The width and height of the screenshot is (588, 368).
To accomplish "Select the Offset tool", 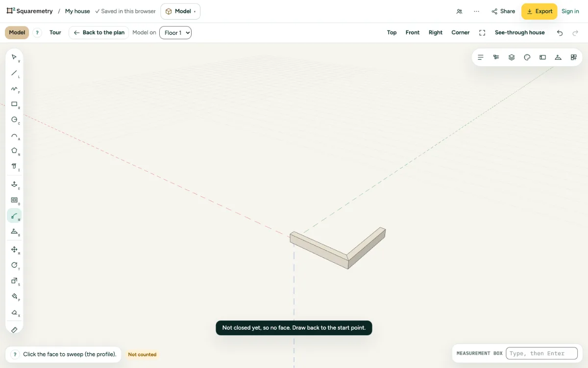I will (x=14, y=200).
